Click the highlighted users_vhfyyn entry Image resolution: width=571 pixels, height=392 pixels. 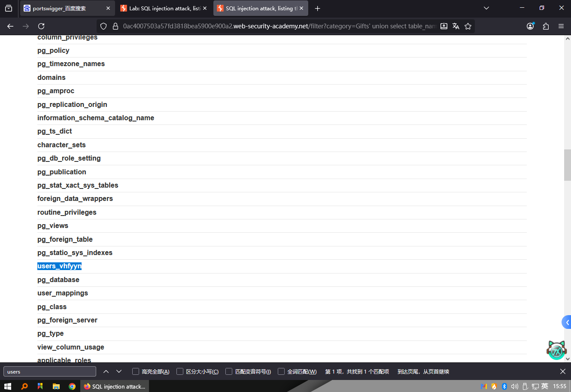click(x=59, y=266)
